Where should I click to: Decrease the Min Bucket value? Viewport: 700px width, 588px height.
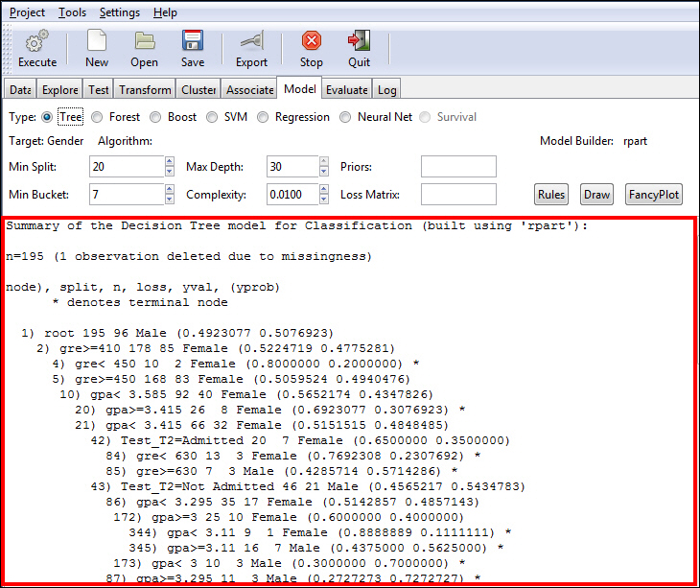170,200
